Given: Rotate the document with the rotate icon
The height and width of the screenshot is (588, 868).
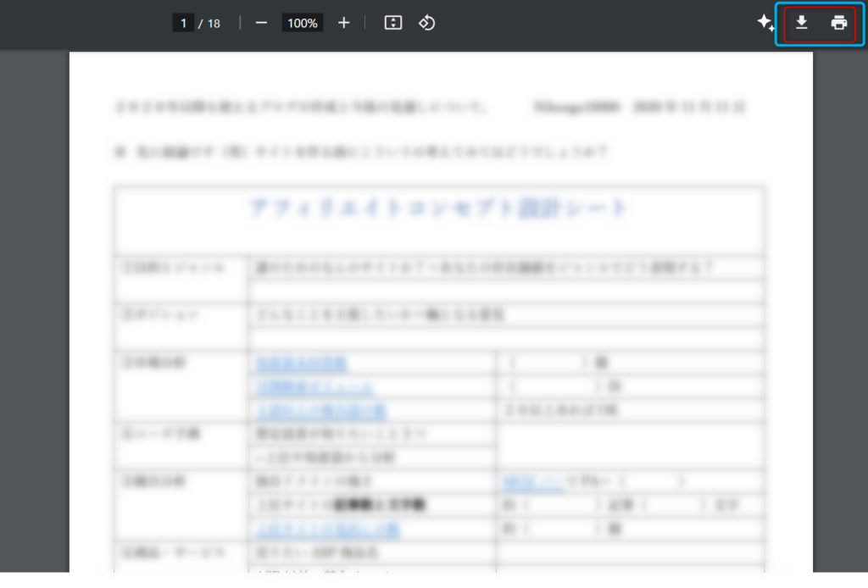Looking at the screenshot, I should pos(427,23).
